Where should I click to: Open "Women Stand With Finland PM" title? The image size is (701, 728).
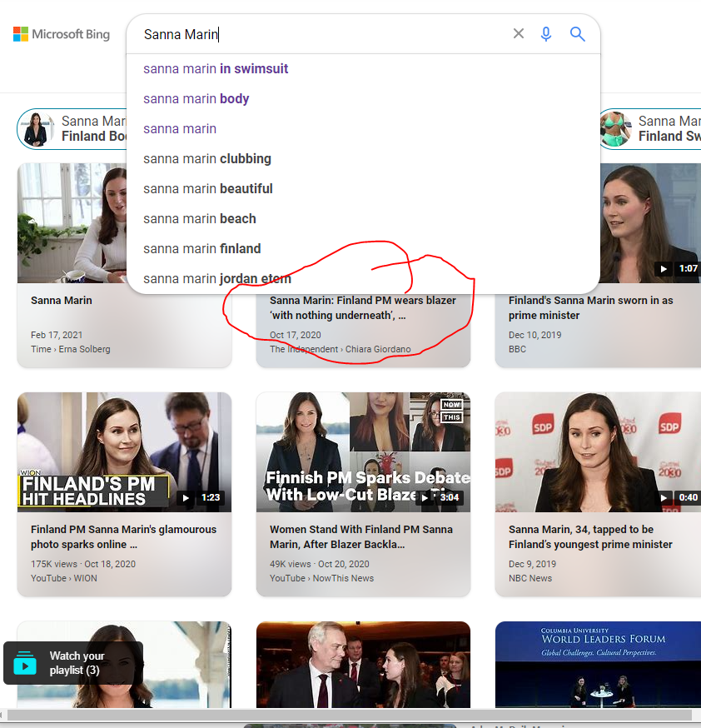pos(361,536)
